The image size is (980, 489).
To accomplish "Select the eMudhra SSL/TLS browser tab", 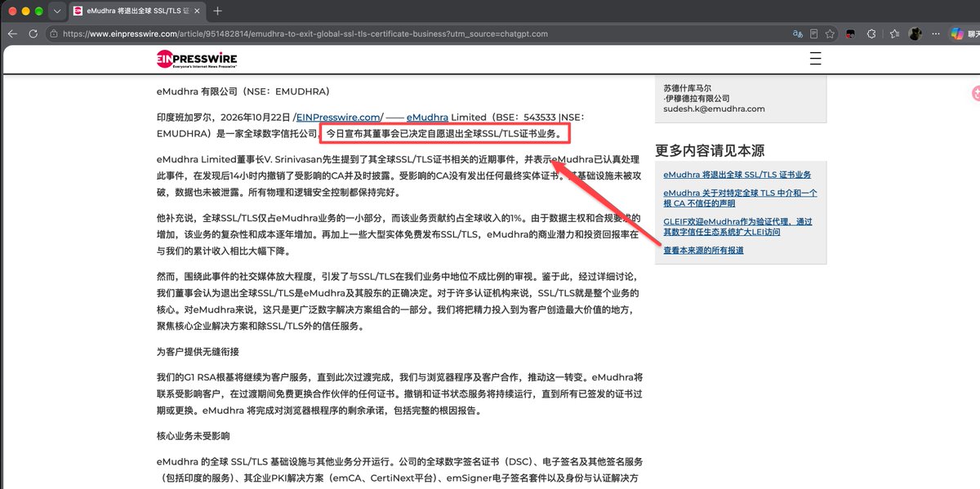I will pyautogui.click(x=136, y=11).
